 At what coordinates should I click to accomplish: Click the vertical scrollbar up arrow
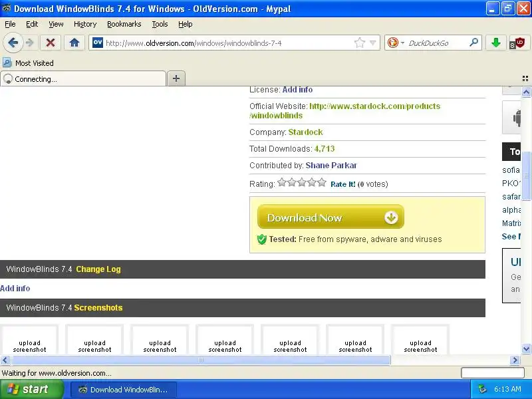pos(526,92)
